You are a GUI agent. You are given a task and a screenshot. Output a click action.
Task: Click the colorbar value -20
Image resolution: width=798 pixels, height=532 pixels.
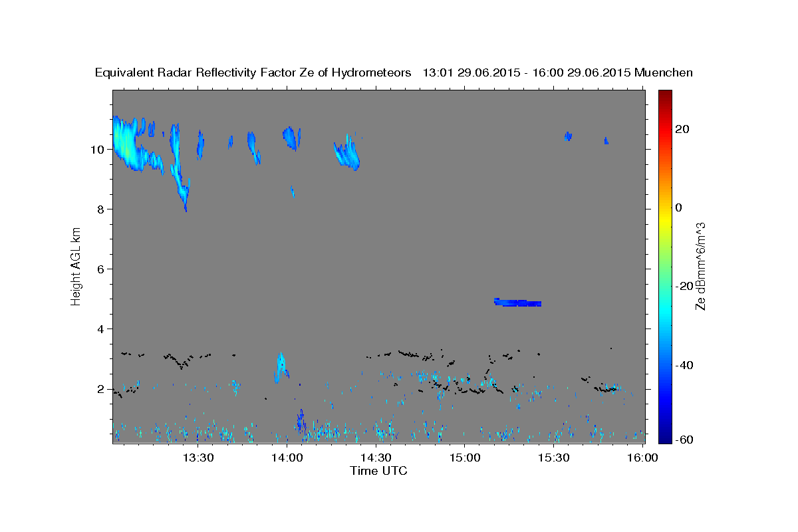pyautogui.click(x=684, y=286)
